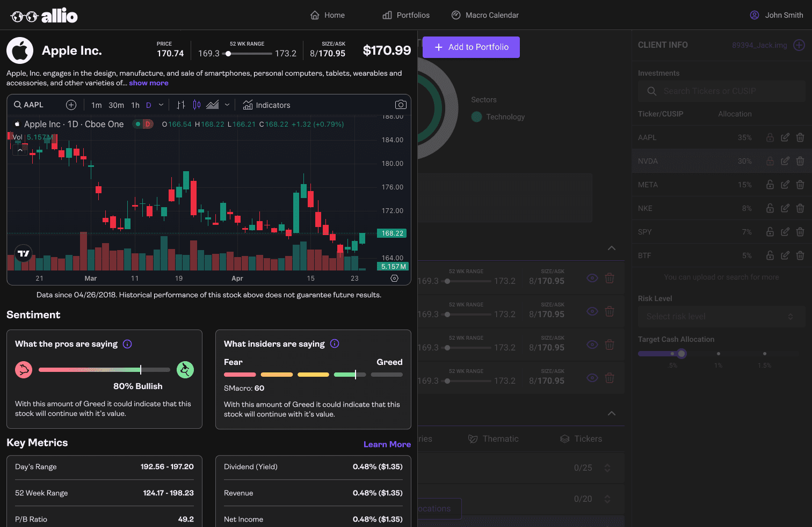
Task: Toggle the lock on the BTF allocation
Action: [770, 255]
